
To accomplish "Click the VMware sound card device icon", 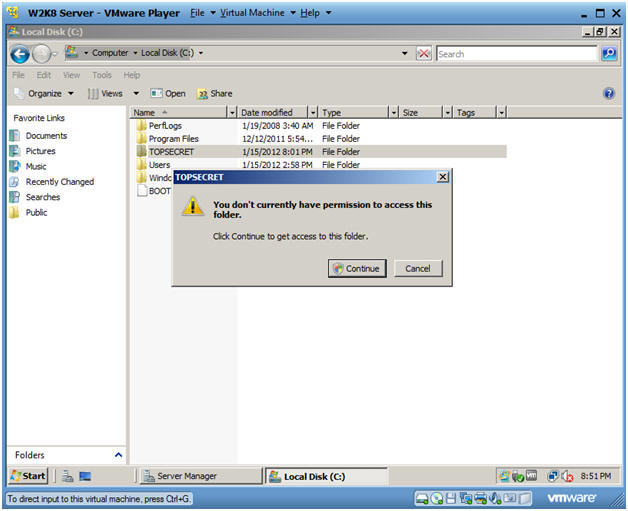I will [x=495, y=499].
